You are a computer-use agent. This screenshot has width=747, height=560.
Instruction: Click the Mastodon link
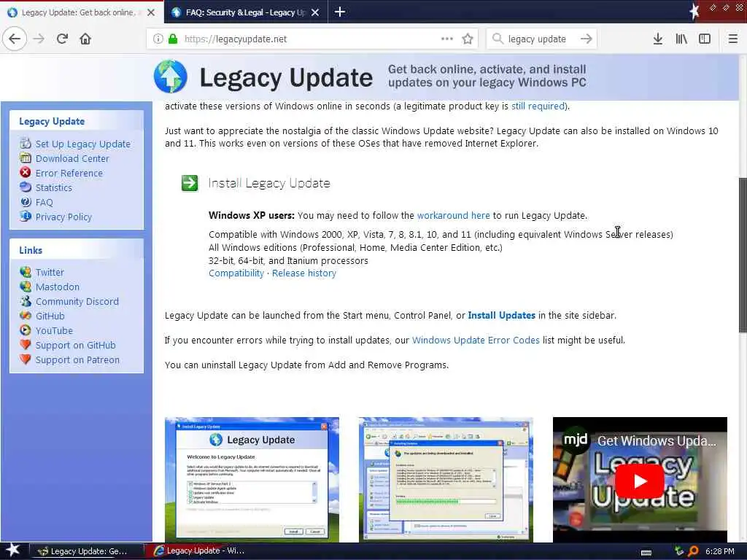point(57,287)
